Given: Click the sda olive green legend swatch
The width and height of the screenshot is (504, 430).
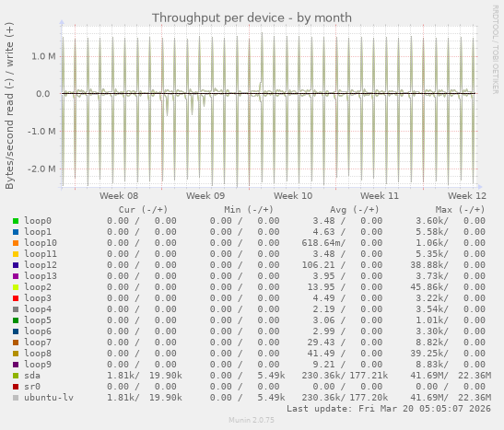Looking at the screenshot, I should pos(16,376).
